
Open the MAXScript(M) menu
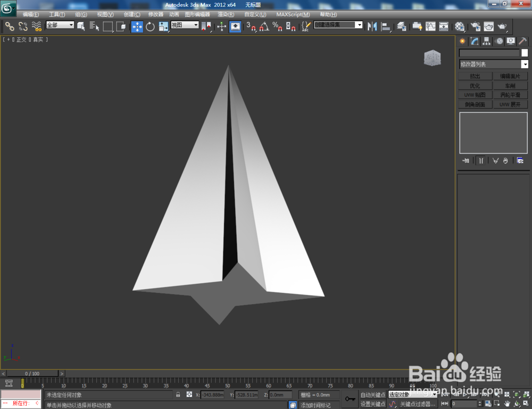(293, 14)
